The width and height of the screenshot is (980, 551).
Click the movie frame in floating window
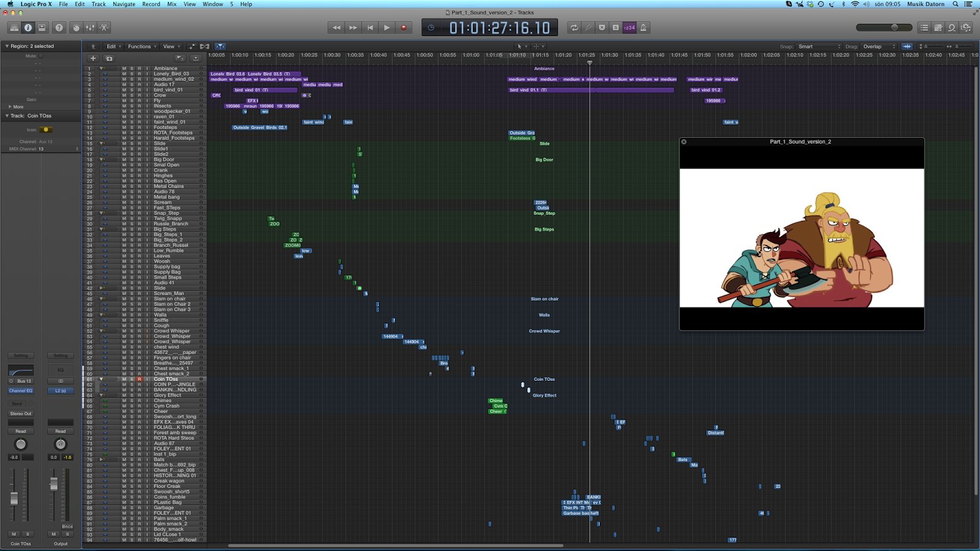pos(802,238)
